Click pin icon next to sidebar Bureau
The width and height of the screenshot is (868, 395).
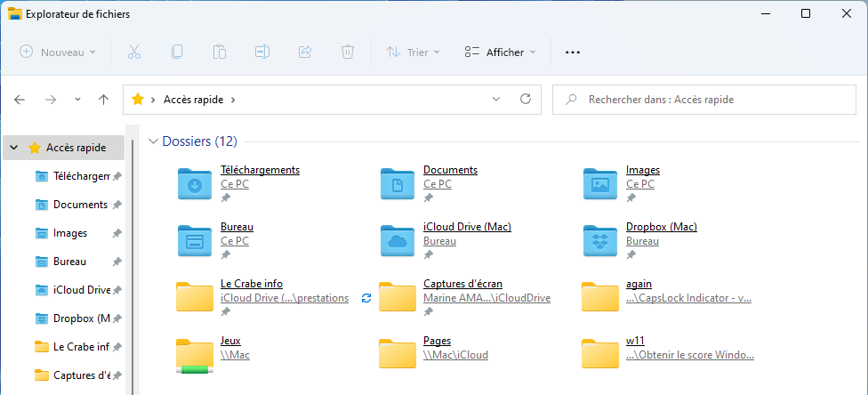(x=117, y=262)
